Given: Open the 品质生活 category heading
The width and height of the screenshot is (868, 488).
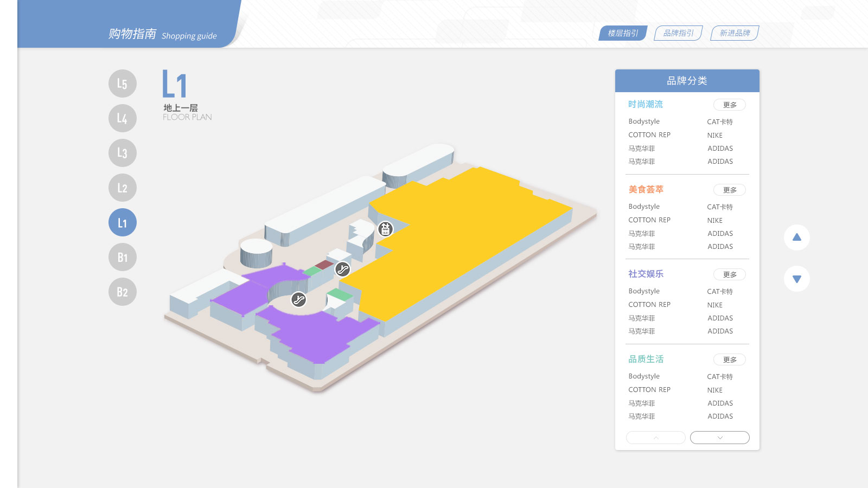Looking at the screenshot, I should click(x=646, y=359).
